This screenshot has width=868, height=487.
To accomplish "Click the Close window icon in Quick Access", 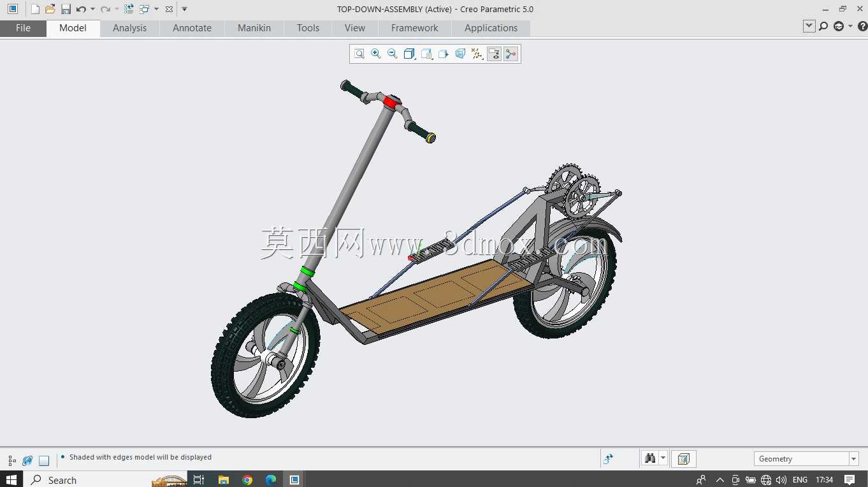I will tap(168, 9).
